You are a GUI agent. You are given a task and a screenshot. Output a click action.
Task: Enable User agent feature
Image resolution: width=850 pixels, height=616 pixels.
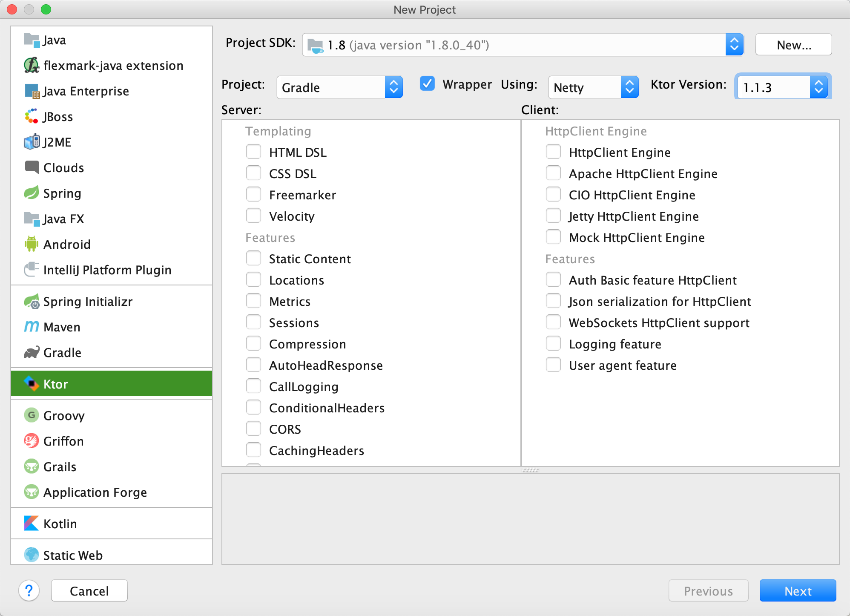click(x=554, y=365)
